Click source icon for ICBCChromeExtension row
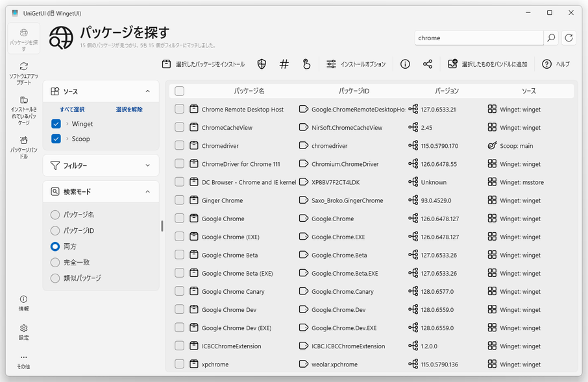This screenshot has width=588, height=382. point(492,346)
